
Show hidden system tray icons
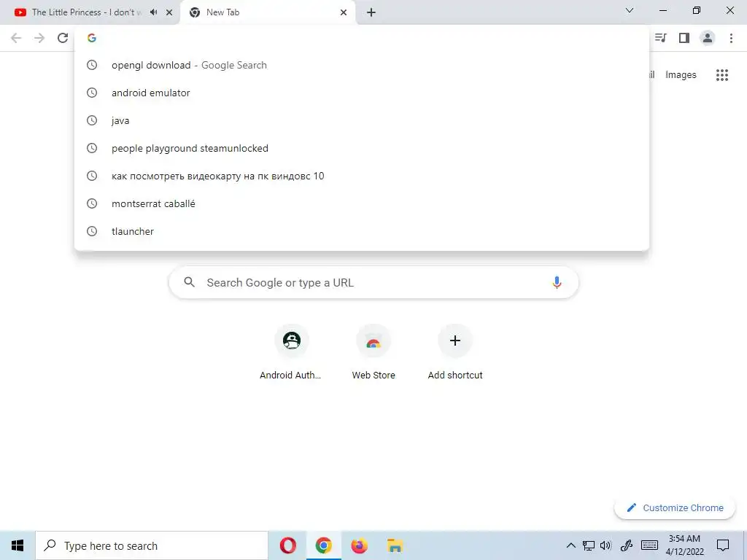pyautogui.click(x=570, y=545)
